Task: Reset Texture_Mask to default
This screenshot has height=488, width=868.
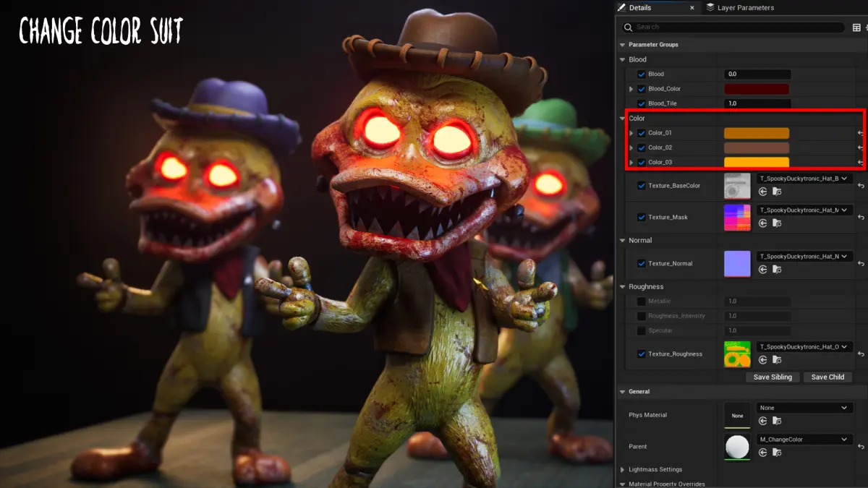Action: tap(861, 218)
